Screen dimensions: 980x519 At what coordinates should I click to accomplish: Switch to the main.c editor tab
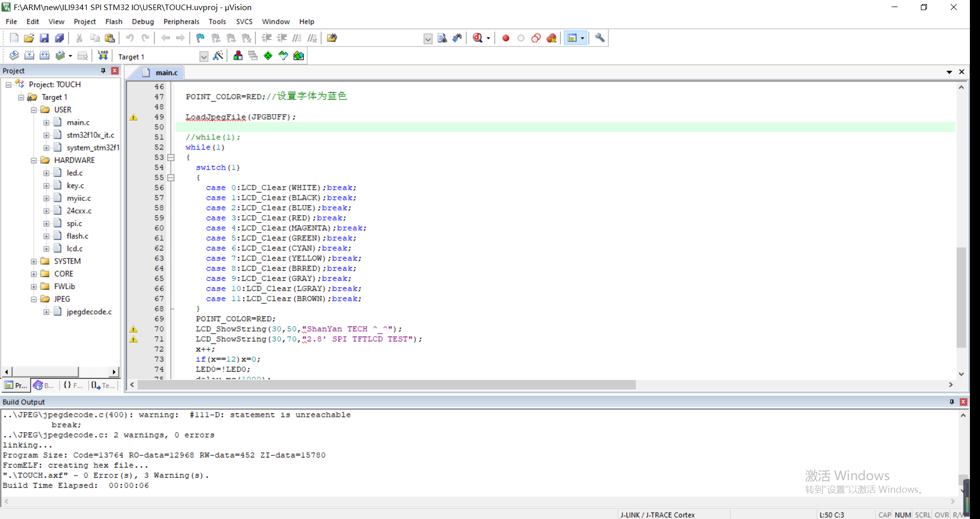click(x=166, y=73)
